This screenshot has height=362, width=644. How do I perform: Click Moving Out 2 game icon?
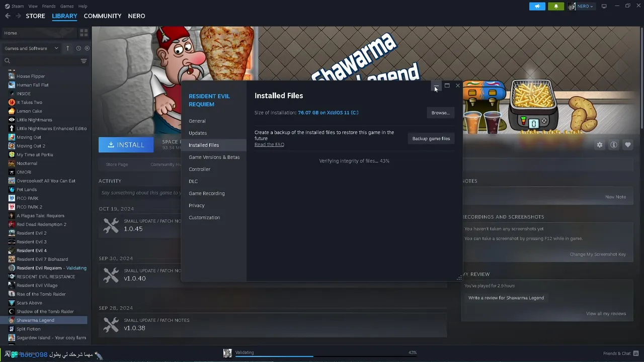point(12,146)
